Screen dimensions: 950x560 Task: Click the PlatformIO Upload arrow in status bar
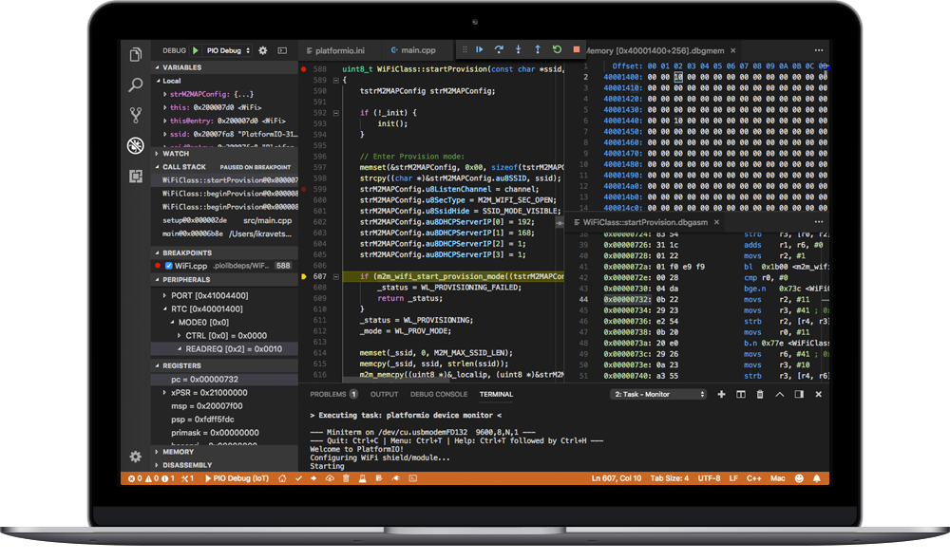tap(313, 478)
